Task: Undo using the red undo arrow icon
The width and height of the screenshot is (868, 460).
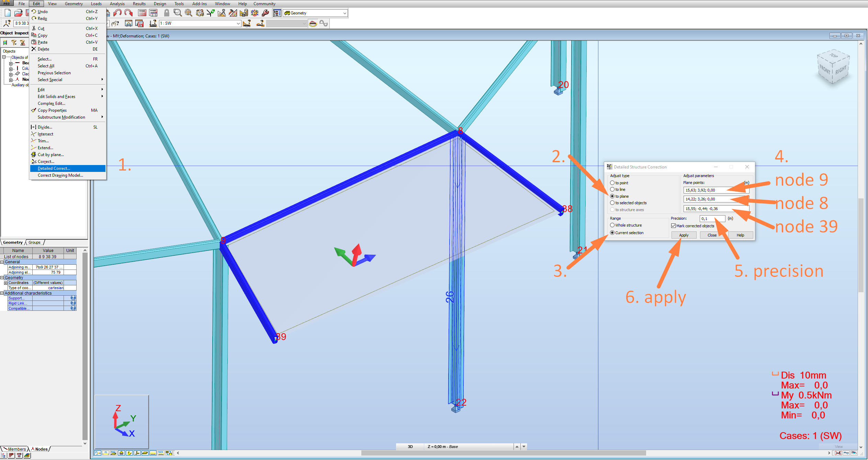Action: click(118, 13)
